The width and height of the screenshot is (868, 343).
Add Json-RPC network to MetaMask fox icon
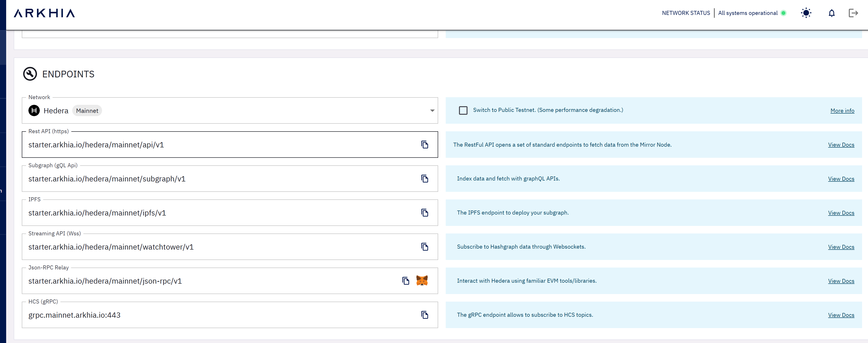pos(422,280)
